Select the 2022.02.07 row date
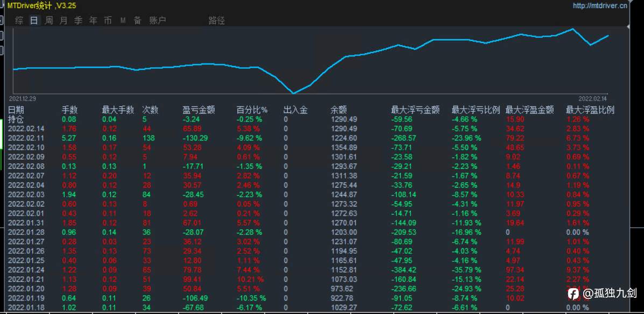The width and height of the screenshot is (644, 314). tap(25, 176)
